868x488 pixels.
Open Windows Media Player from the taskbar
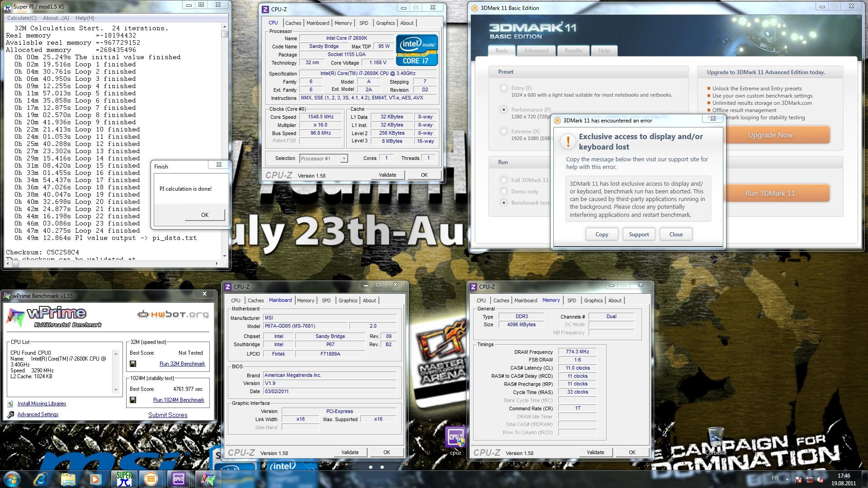point(95,479)
